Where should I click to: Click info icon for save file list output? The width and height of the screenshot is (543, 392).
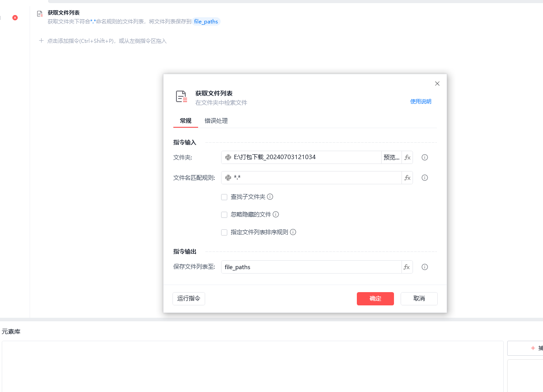[424, 267]
